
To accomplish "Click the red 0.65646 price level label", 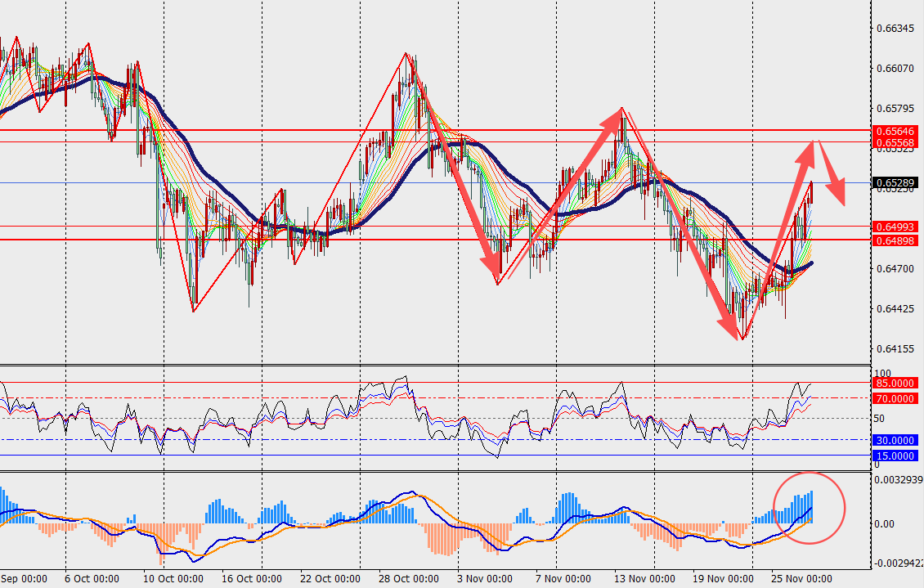I will pos(897,131).
